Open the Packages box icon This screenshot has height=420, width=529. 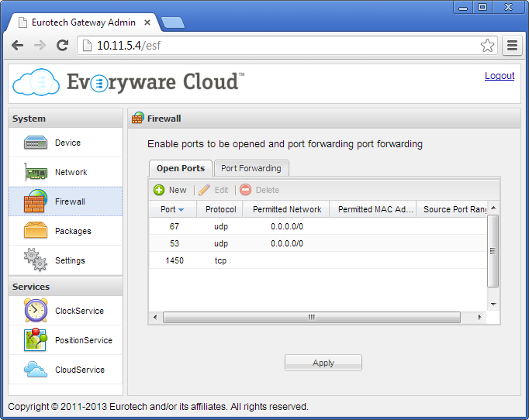[36, 230]
